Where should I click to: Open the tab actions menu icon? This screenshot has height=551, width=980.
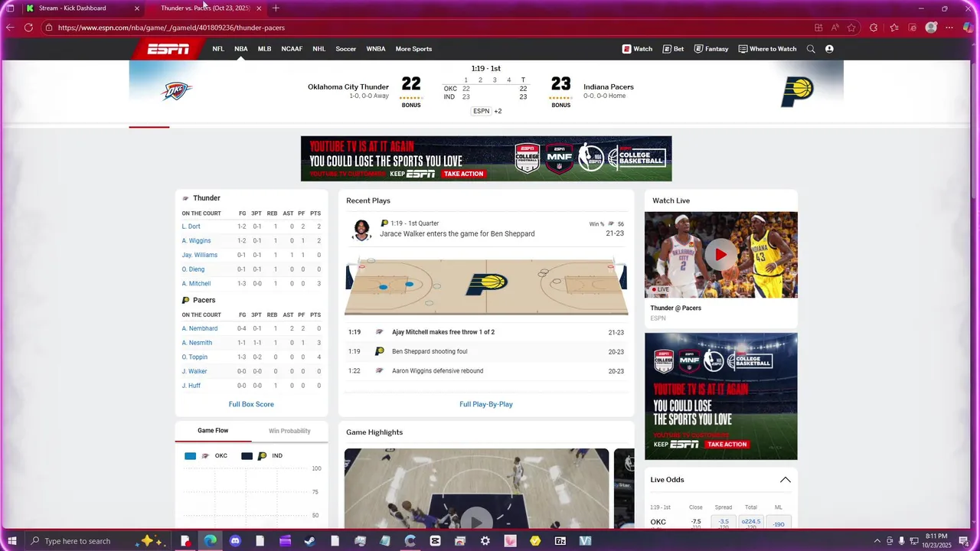point(10,8)
